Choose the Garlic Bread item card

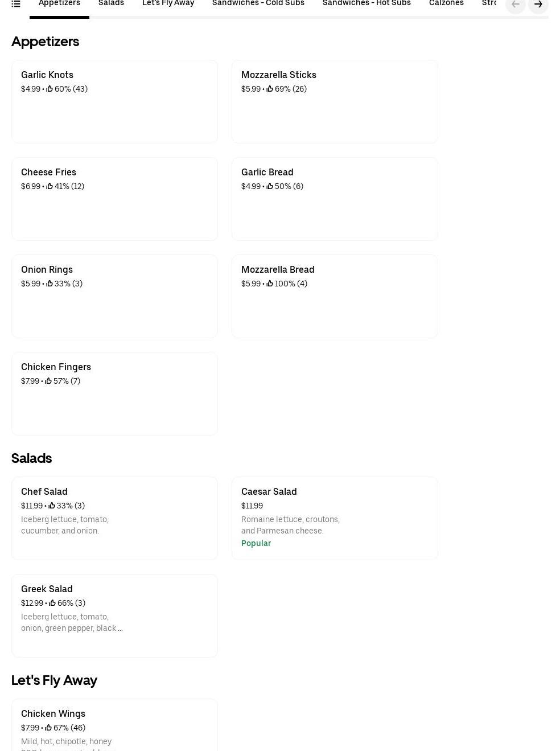tap(335, 199)
